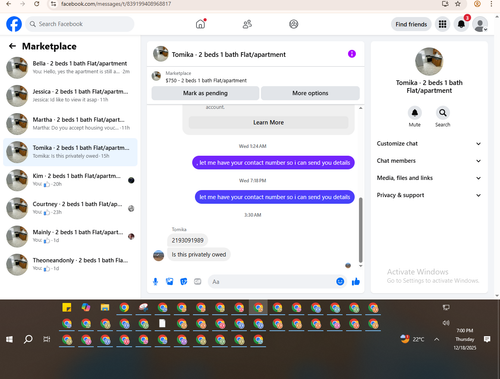Choose a sticker icon in composer

pos(184,282)
